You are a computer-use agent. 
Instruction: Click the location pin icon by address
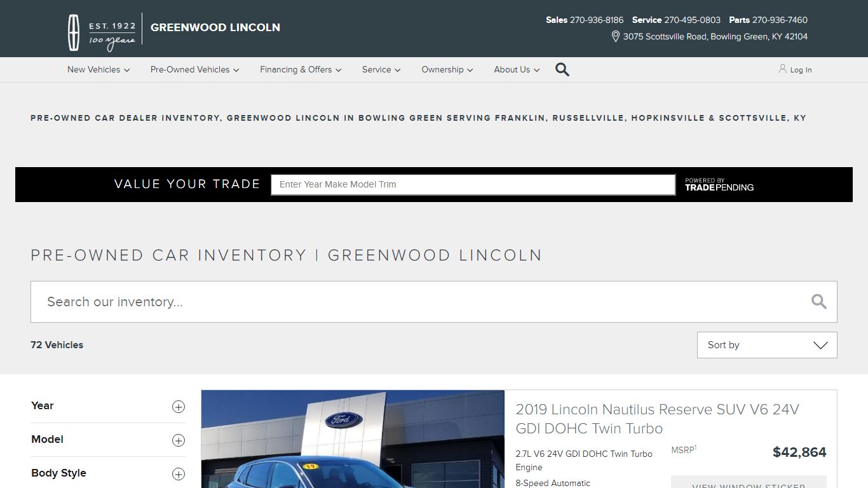click(x=615, y=36)
